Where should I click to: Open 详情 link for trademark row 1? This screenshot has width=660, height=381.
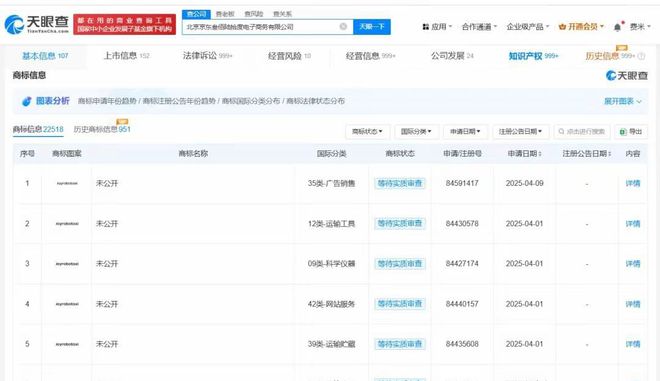click(633, 183)
